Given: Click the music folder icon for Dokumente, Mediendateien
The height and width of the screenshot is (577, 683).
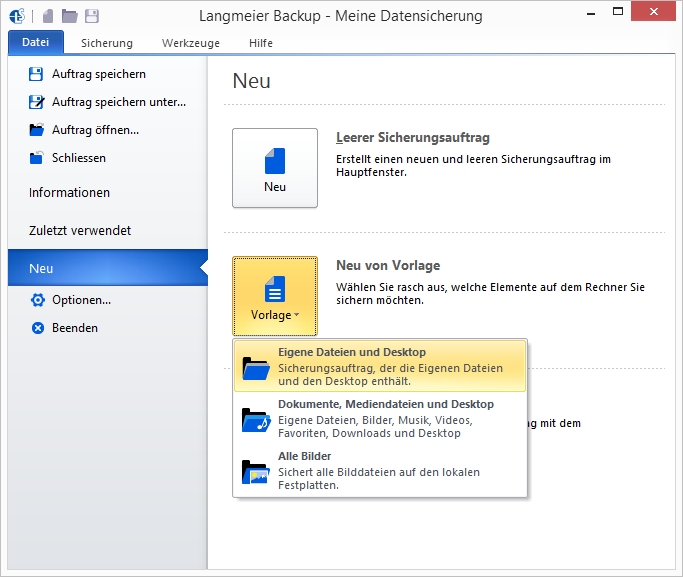Looking at the screenshot, I should [x=256, y=420].
